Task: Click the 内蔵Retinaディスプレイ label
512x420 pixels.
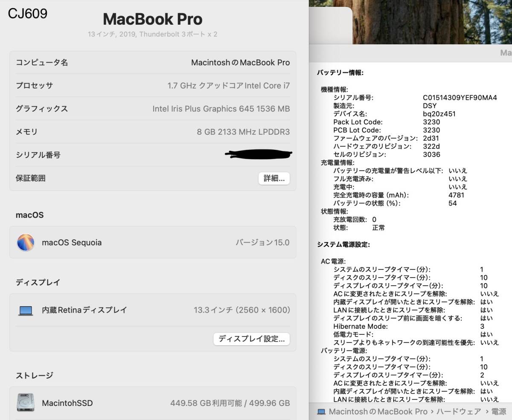Action: coord(84,310)
